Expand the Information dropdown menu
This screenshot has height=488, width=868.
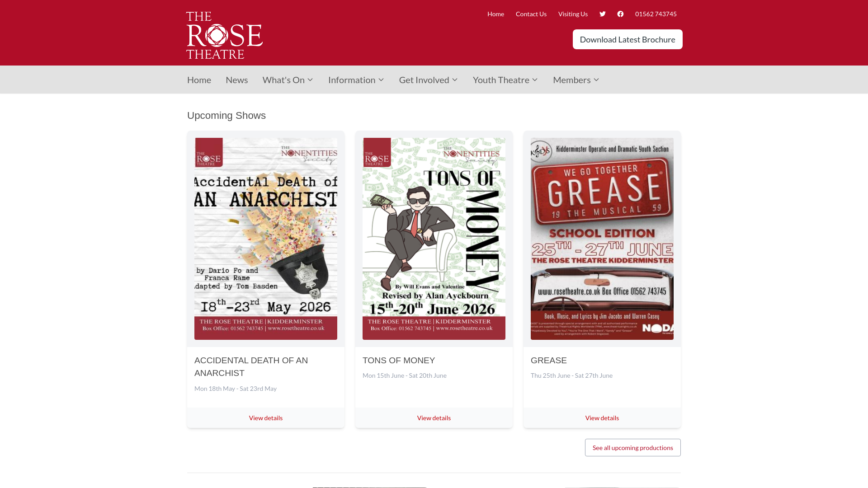[356, 80]
